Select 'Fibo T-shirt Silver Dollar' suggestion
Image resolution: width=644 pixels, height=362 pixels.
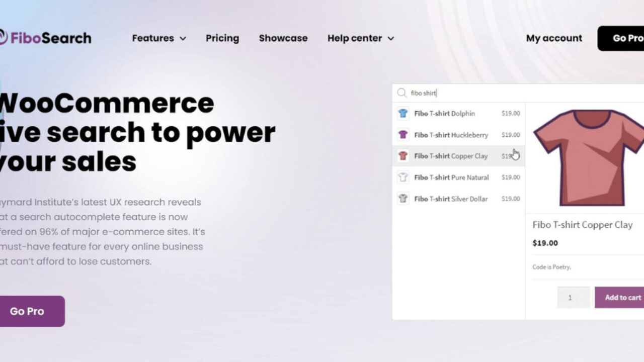click(x=458, y=199)
